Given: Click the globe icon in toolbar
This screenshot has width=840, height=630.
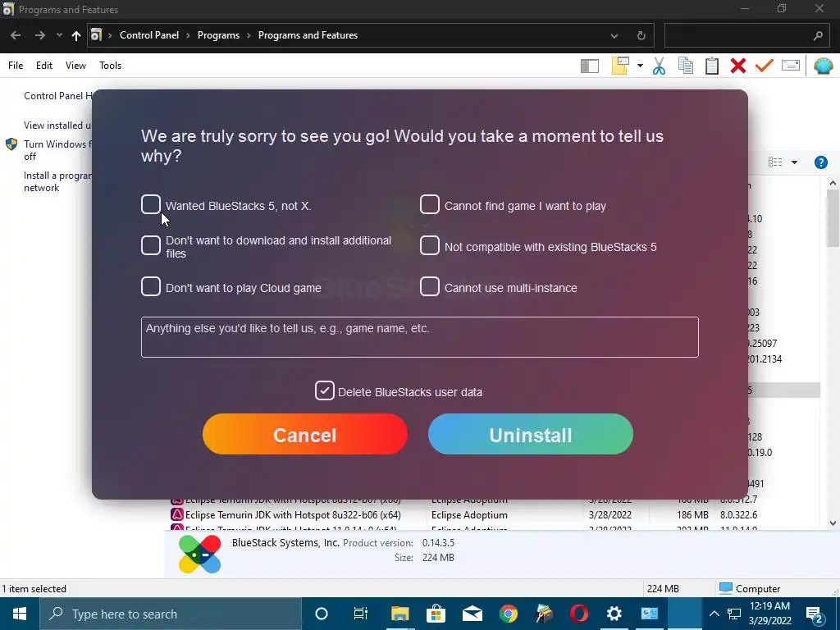Looking at the screenshot, I should tap(823, 66).
